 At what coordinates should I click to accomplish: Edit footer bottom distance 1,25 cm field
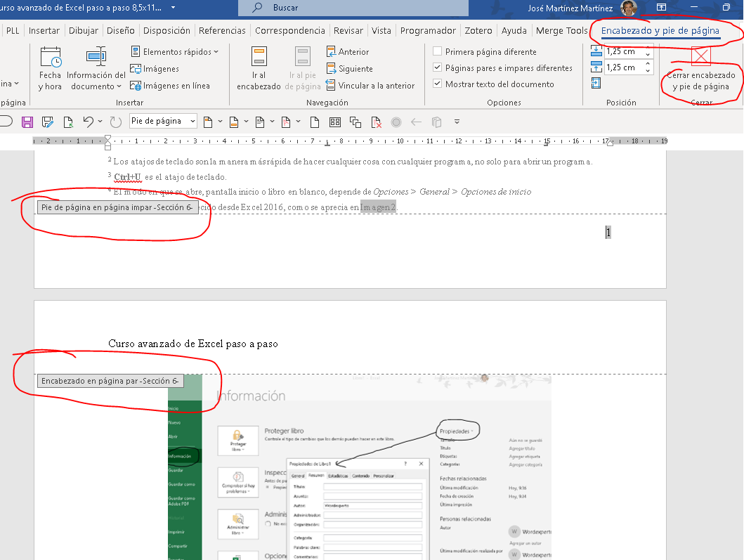tap(623, 67)
